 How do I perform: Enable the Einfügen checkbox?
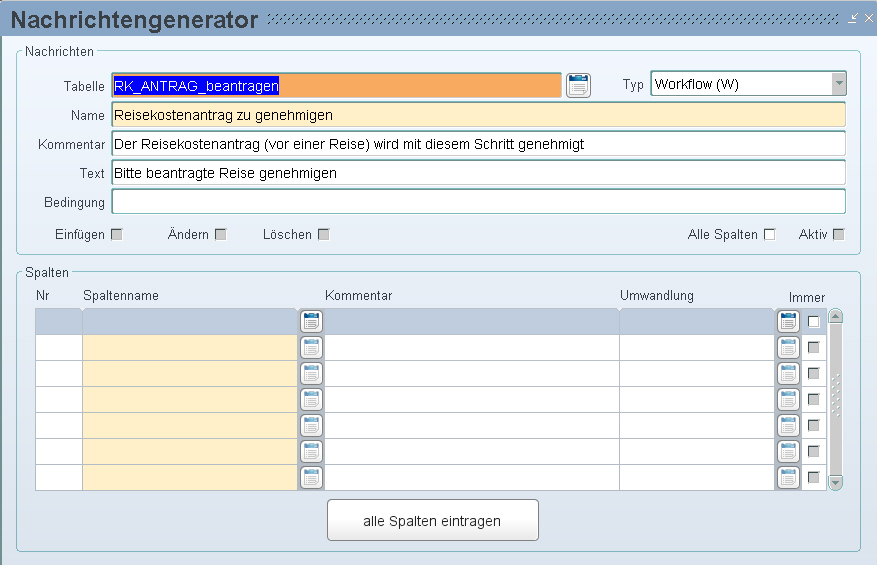pos(116,235)
